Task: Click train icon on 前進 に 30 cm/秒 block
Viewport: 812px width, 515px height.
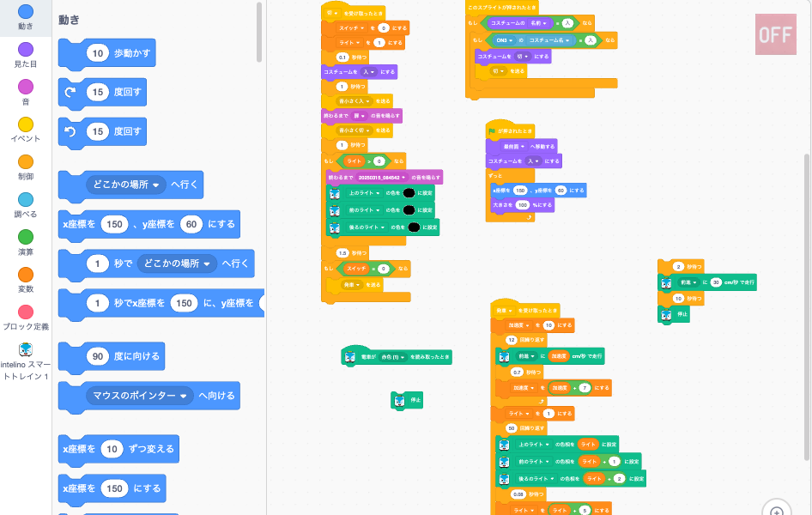Action: (666, 282)
